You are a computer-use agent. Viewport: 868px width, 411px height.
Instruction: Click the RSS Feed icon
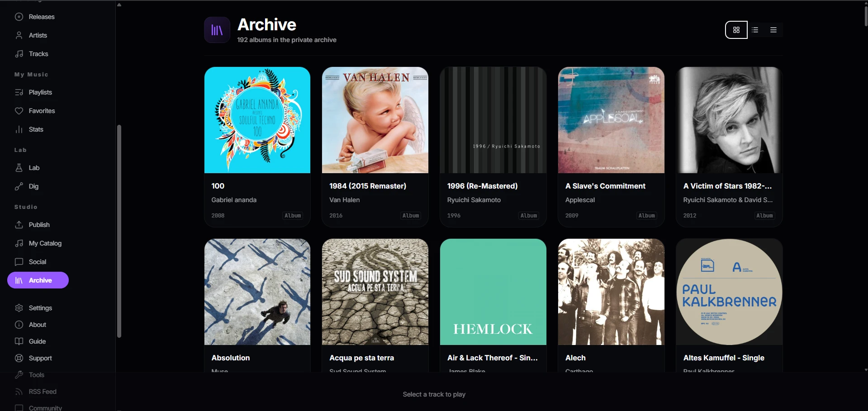[19, 392]
